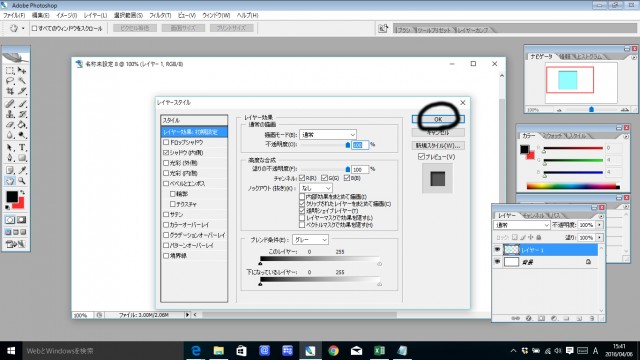This screenshot has height=360, width=640.
Task: Open the 編集 menu
Action: [40, 15]
